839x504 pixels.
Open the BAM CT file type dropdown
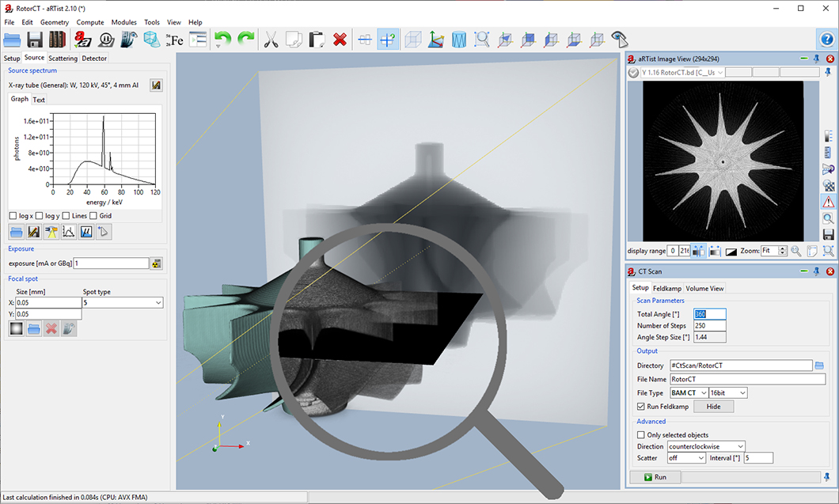pyautogui.click(x=687, y=392)
